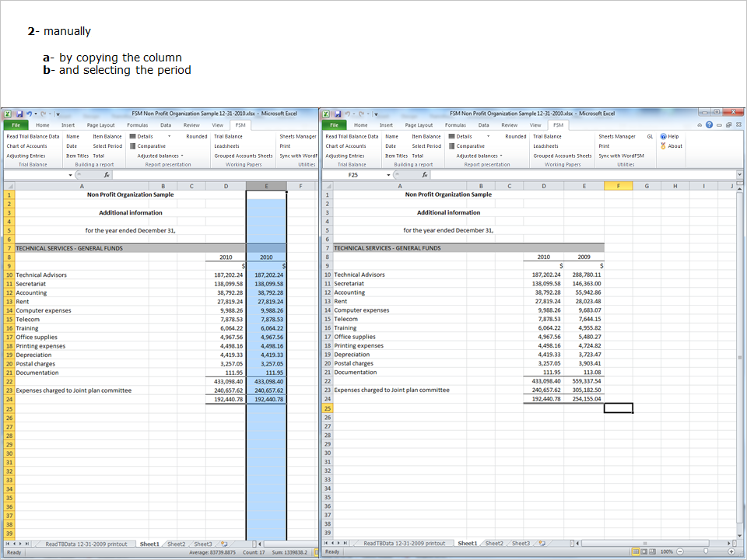Open Page Layout tab in left window
This screenshot has width=747, height=560.
[x=100, y=124]
